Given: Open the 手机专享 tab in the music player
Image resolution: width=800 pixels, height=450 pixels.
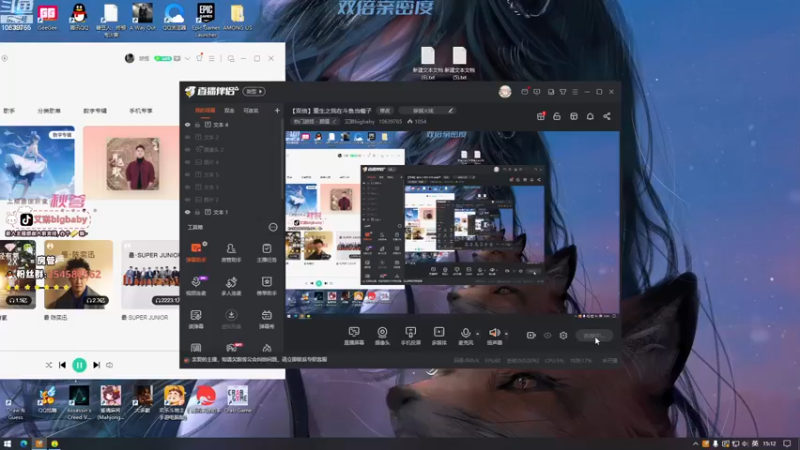Looking at the screenshot, I should [x=141, y=111].
